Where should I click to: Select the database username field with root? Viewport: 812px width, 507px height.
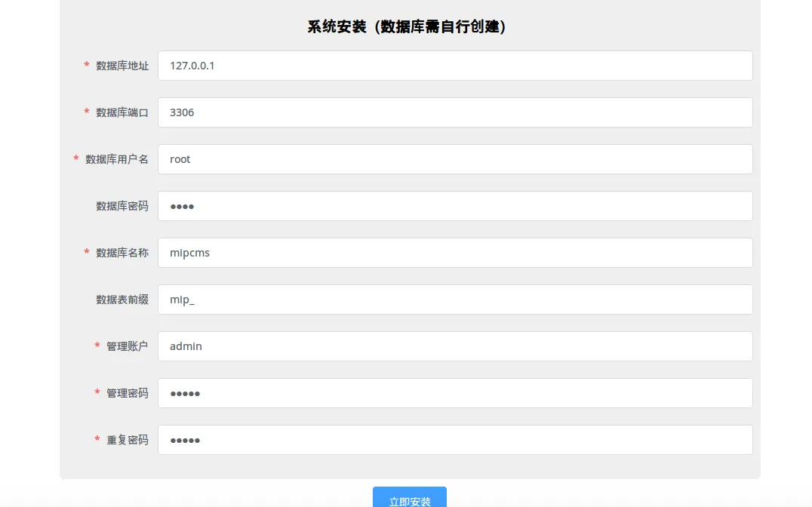tap(454, 159)
